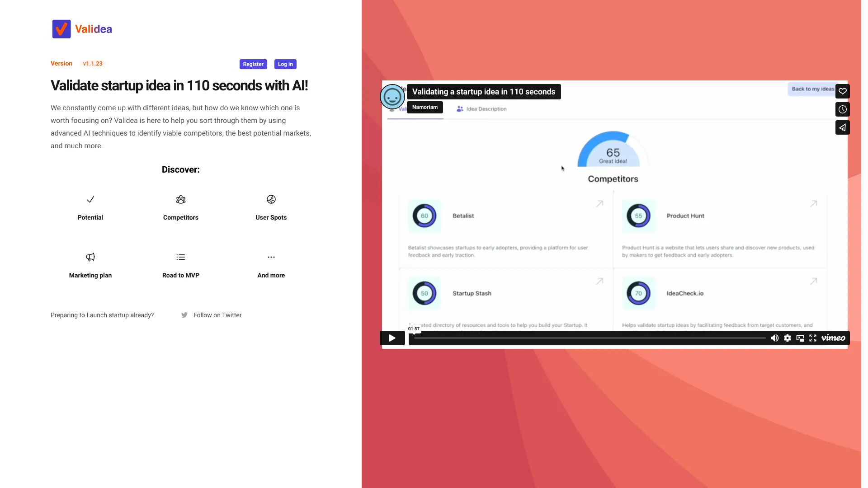Viewport: 868px width, 488px height.
Task: Click the User Spots globe icon
Action: 271,199
